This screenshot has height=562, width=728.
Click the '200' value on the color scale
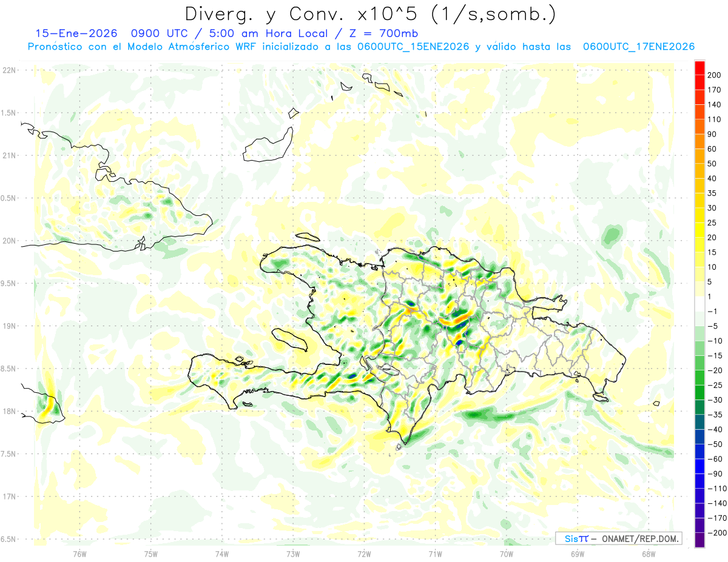pyautogui.click(x=715, y=75)
